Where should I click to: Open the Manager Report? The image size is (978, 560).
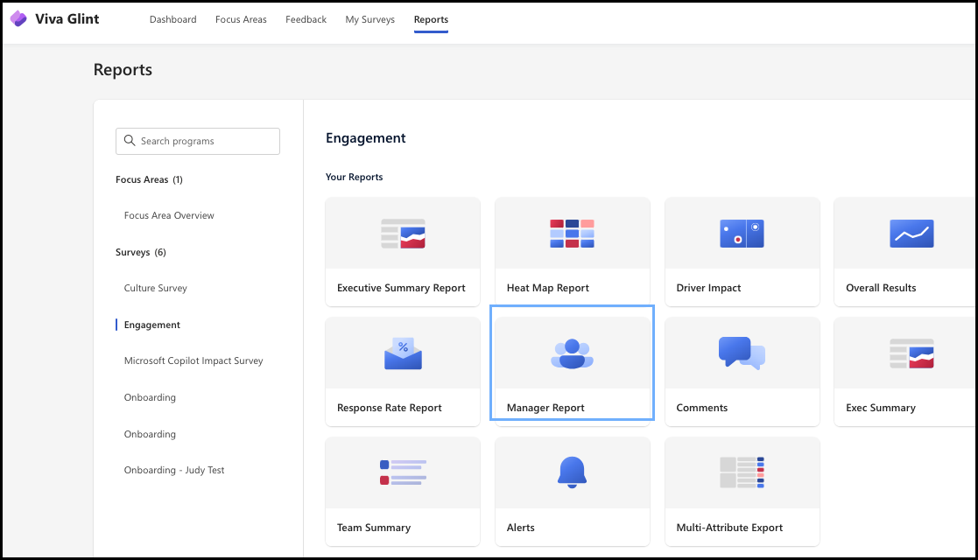pyautogui.click(x=572, y=363)
